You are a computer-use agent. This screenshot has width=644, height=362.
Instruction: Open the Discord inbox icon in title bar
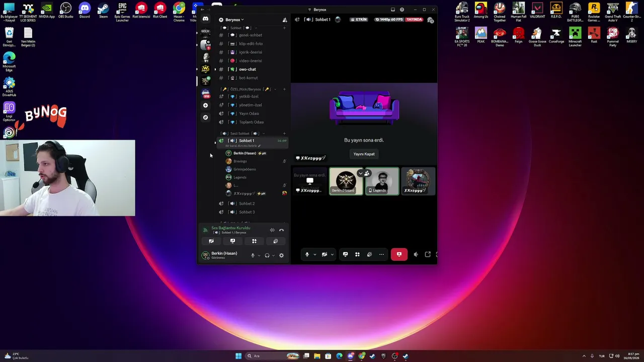click(392, 10)
